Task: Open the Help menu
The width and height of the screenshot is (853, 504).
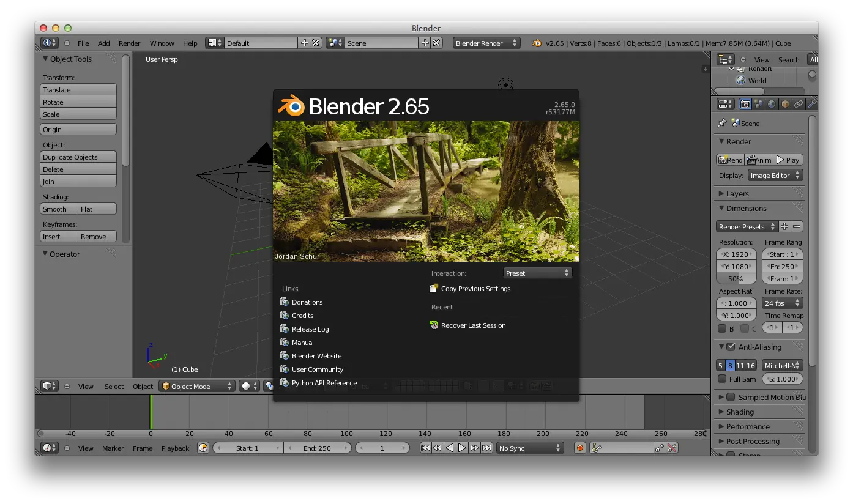Action: coord(190,43)
